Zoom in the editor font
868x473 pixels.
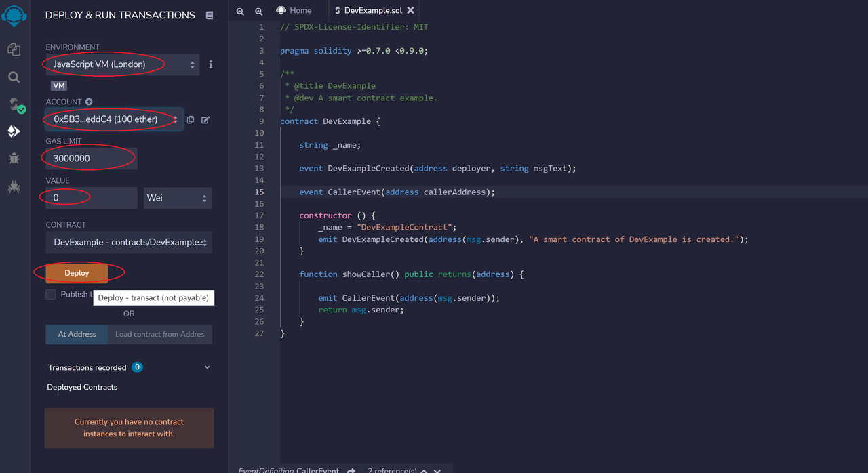[259, 11]
